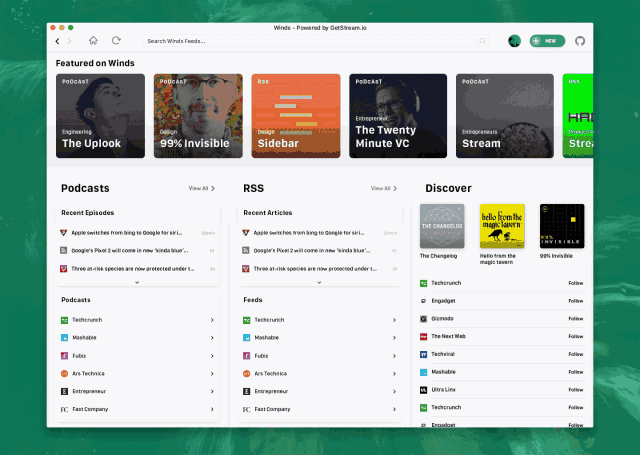
Task: Refresh feeds with the reload icon
Action: pos(116,40)
